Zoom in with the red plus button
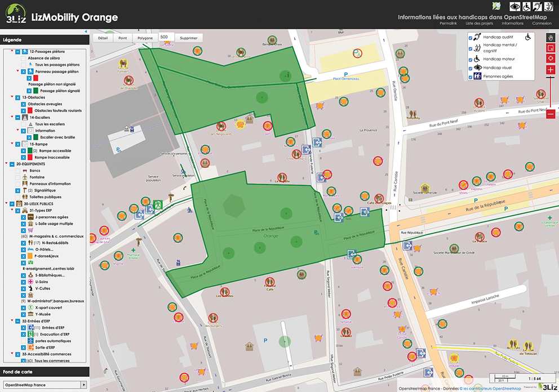This screenshot has height=392, width=559. 551,70
